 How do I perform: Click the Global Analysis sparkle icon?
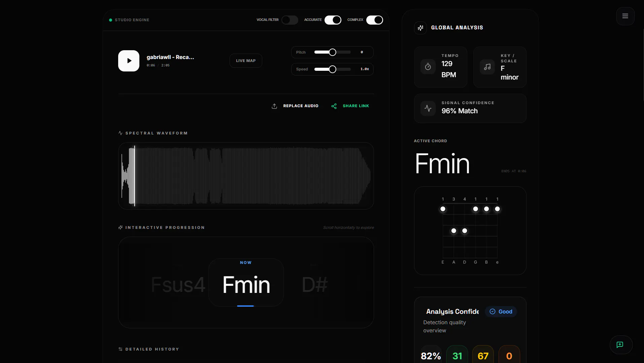(420, 28)
